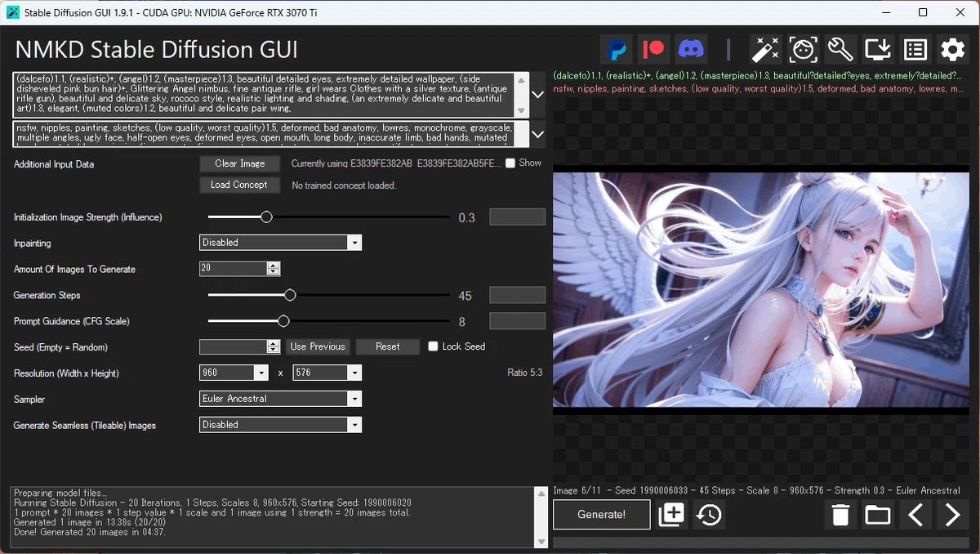Toggle the Show init image checkbox
The width and height of the screenshot is (980, 554).
pyautogui.click(x=510, y=163)
